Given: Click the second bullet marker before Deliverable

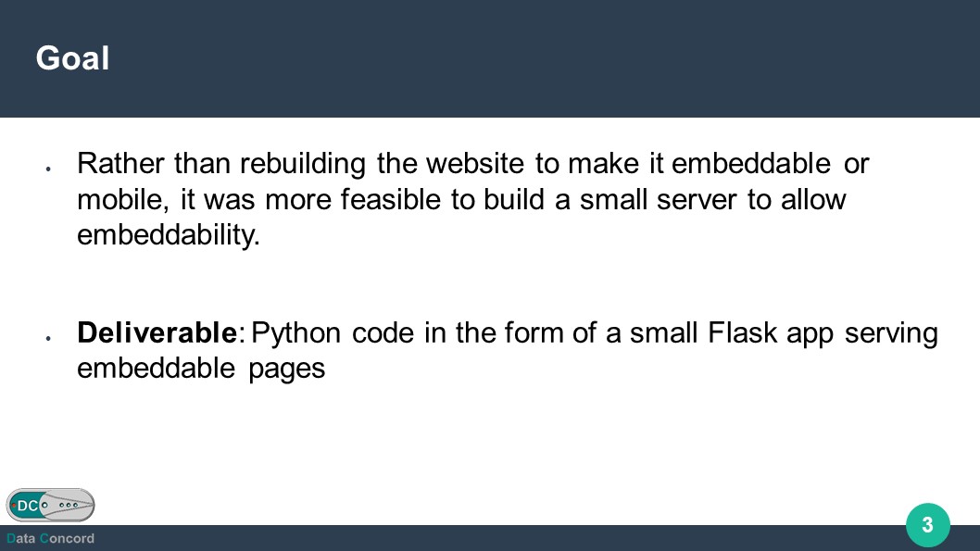Looking at the screenshot, I should pyautogui.click(x=48, y=338).
